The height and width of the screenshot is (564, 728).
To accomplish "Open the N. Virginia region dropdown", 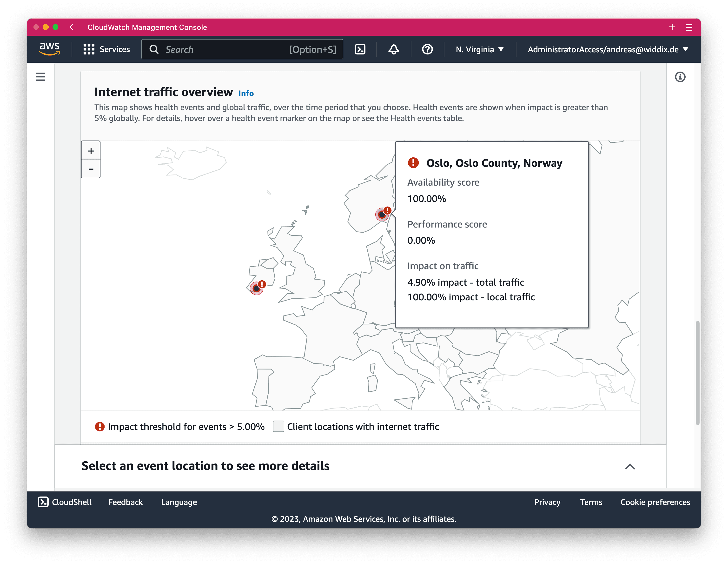I will 479,49.
